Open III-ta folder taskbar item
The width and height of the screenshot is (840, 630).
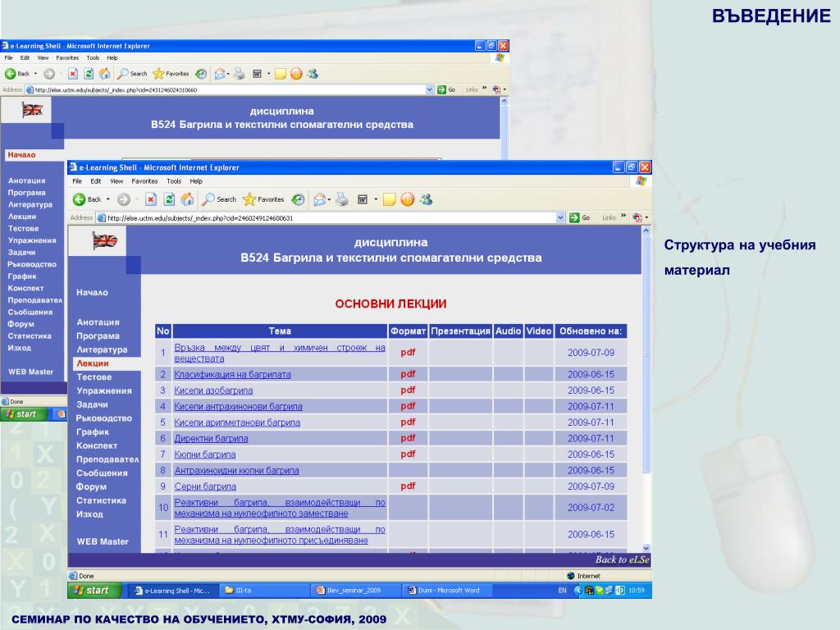(x=265, y=591)
